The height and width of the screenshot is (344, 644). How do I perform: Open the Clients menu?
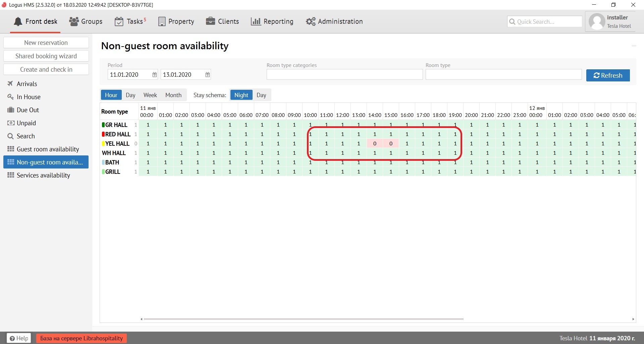pos(222,21)
